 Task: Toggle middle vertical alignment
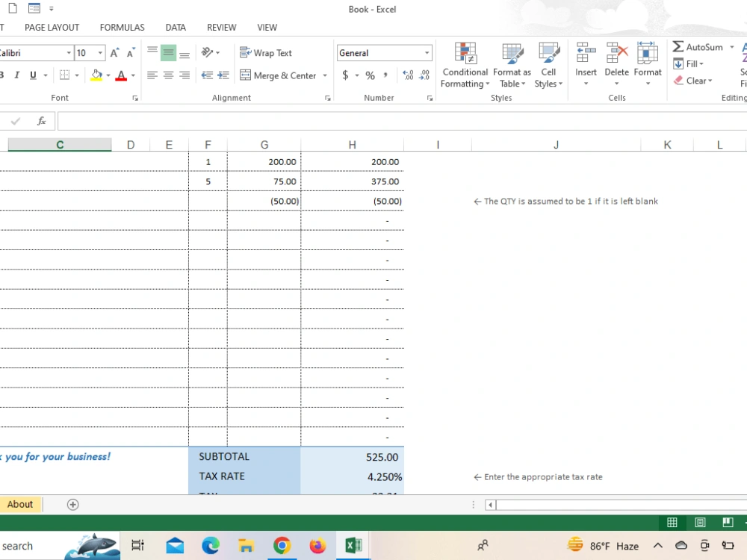click(168, 52)
